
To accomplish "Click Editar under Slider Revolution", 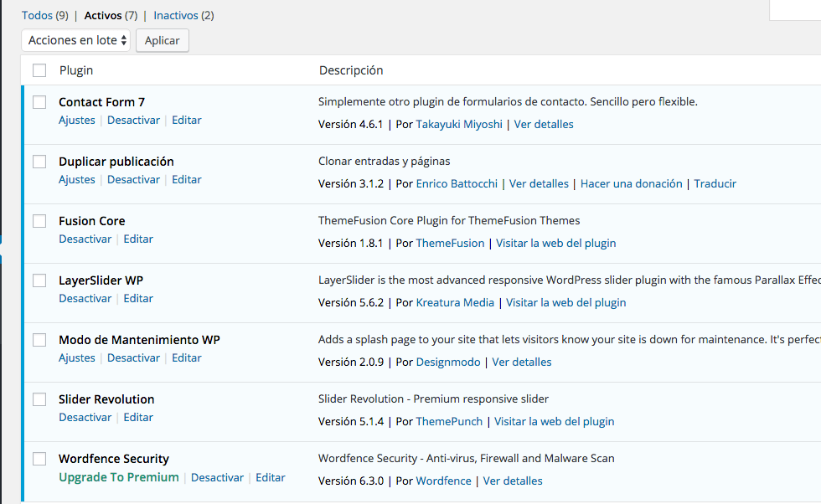I will click(138, 417).
